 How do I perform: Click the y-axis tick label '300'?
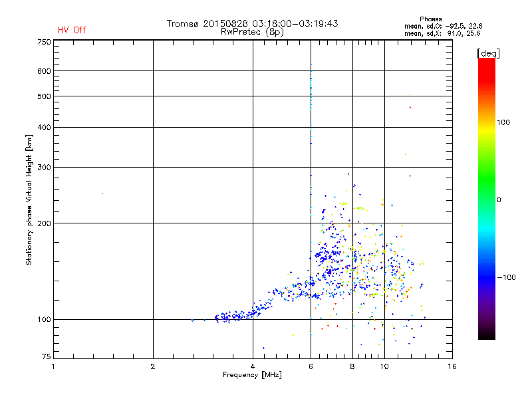pyautogui.click(x=44, y=168)
